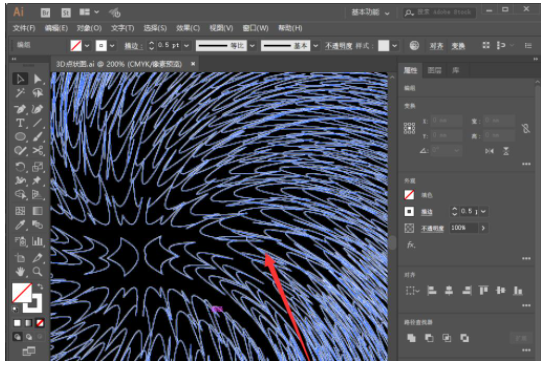Select the Pen tool
The image size is (545, 366).
(20, 109)
